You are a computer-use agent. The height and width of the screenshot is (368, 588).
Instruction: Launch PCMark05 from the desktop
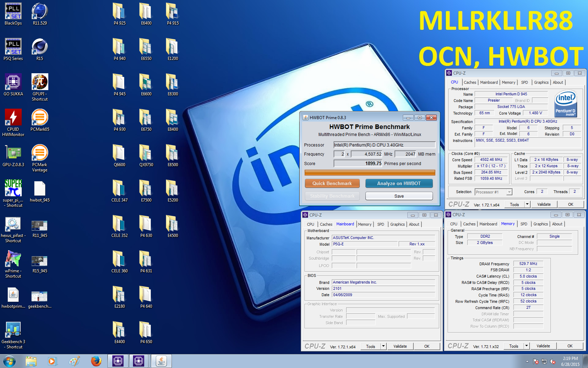pyautogui.click(x=40, y=120)
